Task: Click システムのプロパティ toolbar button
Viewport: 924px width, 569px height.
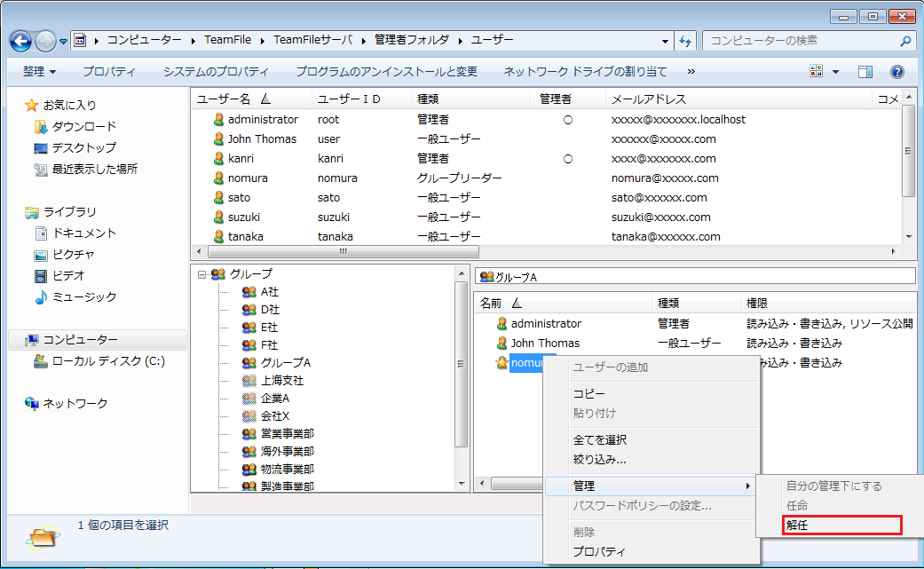Action: [216, 72]
